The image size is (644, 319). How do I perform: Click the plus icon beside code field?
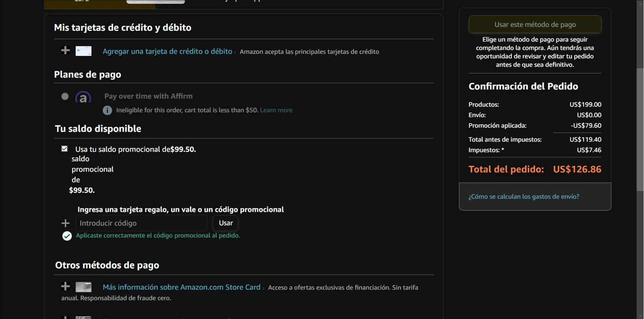(x=65, y=223)
